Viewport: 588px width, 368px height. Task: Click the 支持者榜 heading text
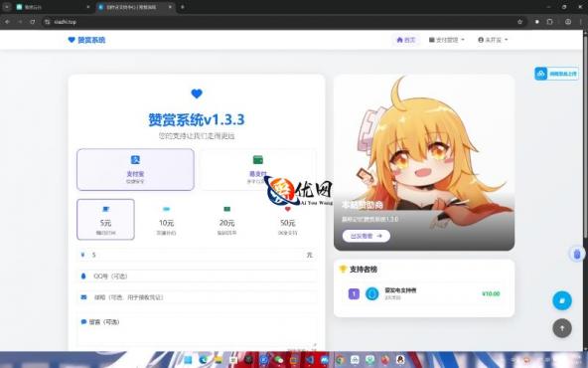364,270
